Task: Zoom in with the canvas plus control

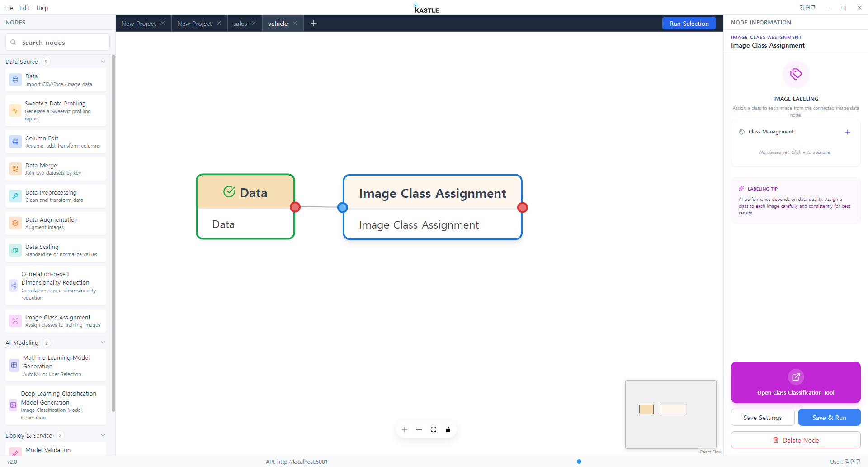Action: 405,429
